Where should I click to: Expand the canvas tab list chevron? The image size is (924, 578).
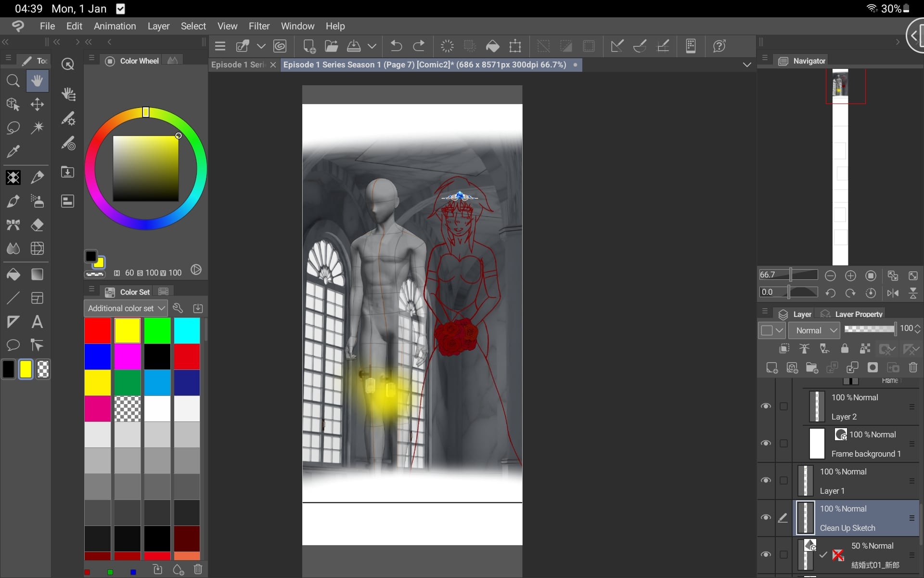pos(747,65)
